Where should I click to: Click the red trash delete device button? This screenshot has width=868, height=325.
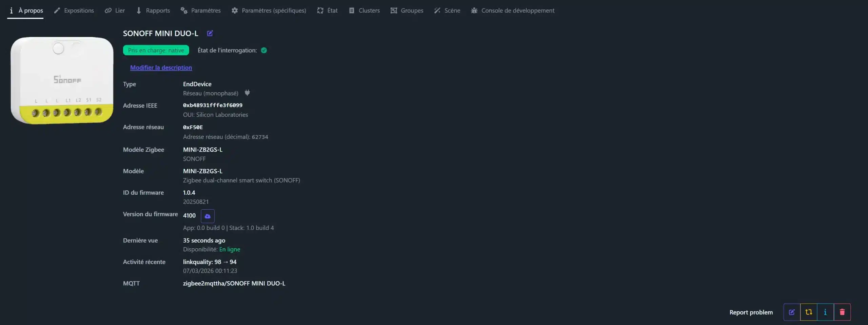842,312
